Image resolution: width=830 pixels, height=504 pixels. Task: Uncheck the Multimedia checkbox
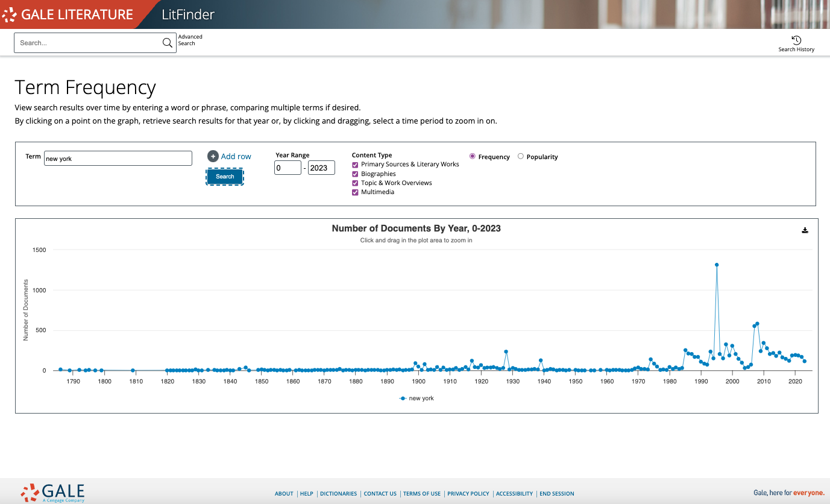point(355,192)
